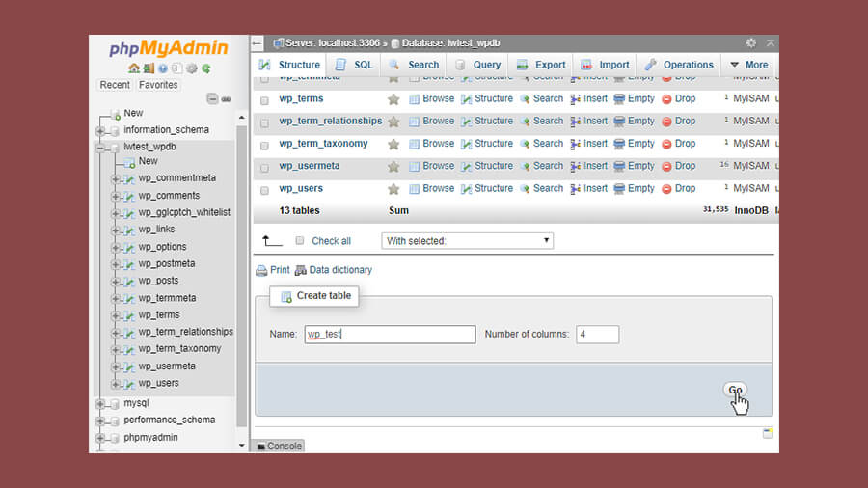Expand wp_posts tree node

click(115, 282)
